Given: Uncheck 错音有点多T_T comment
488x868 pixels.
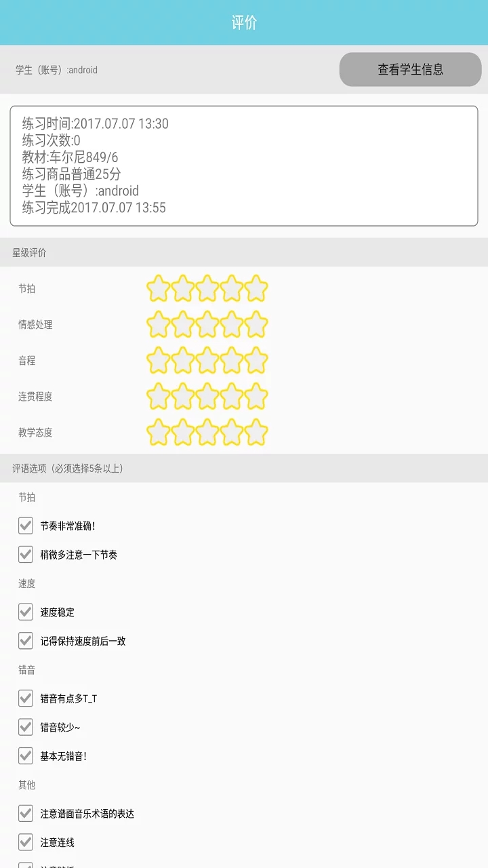Looking at the screenshot, I should pos(26,698).
